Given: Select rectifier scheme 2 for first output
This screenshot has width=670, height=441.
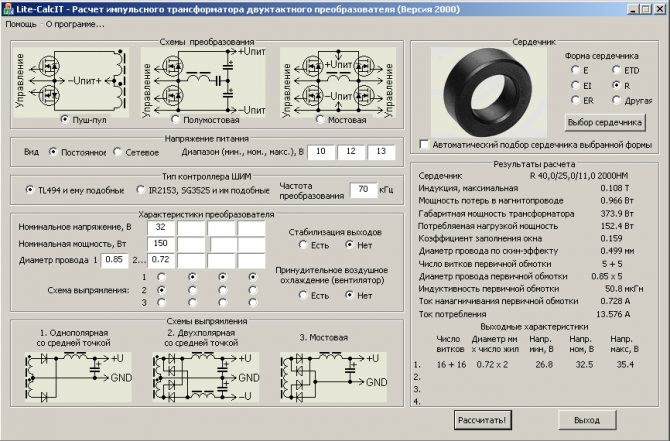Looking at the screenshot, I should pyautogui.click(x=162, y=290).
